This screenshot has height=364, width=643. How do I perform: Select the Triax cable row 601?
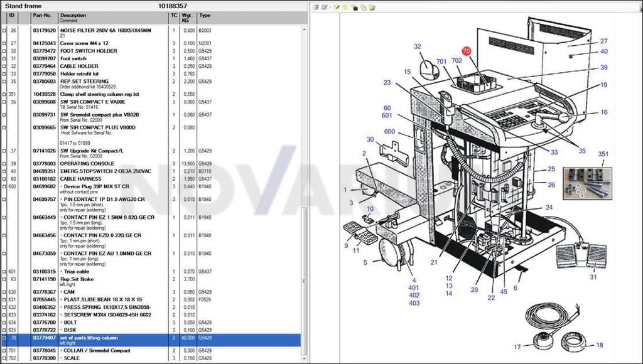pyautogui.click(x=152, y=272)
